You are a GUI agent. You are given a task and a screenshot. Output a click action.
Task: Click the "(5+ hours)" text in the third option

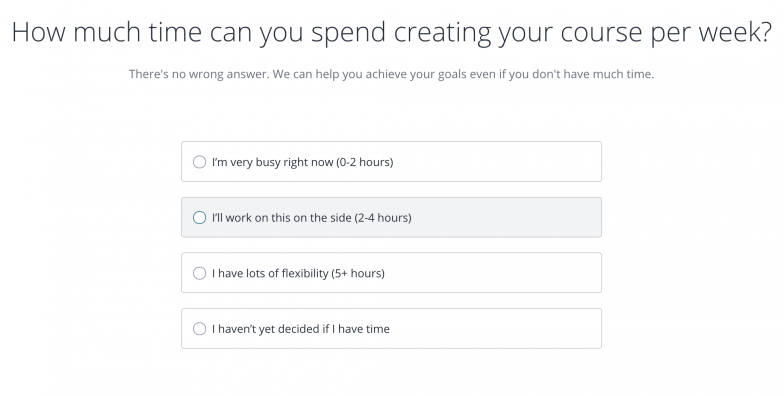(x=358, y=274)
